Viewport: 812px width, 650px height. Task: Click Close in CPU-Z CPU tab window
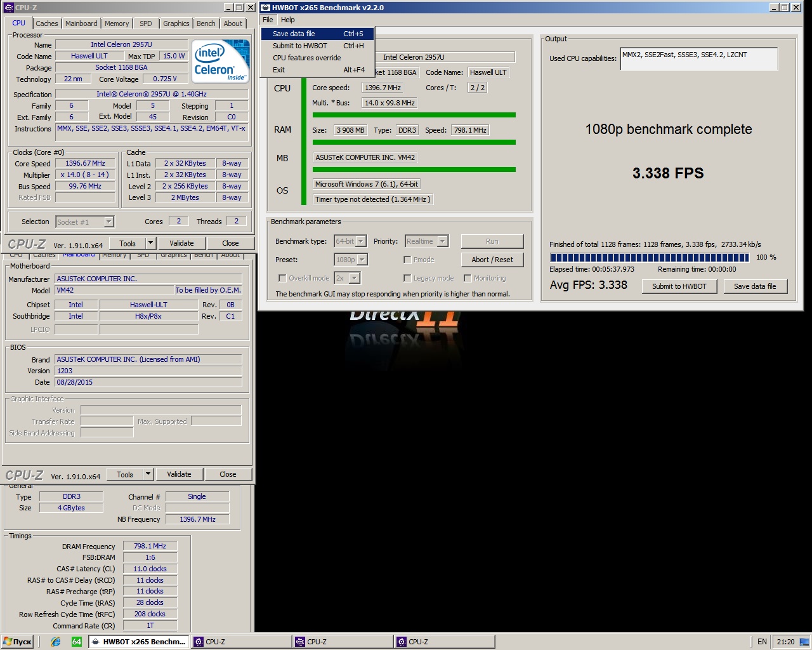coord(230,243)
